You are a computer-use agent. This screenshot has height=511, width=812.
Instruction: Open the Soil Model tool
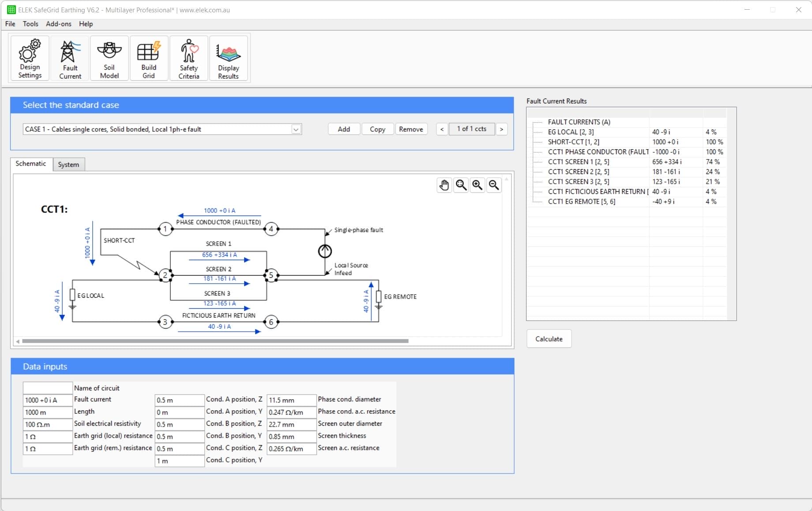(x=109, y=58)
